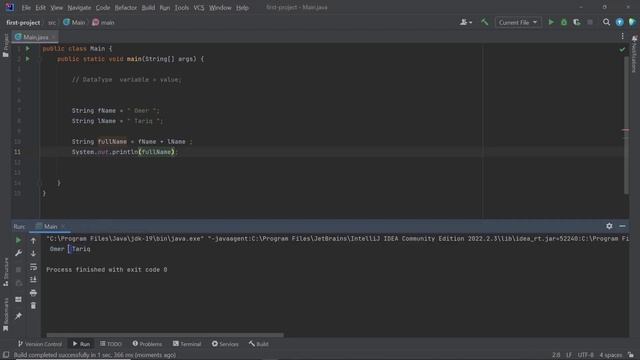The width and height of the screenshot is (640, 360).
Task: Open the Tools menu
Action: (x=182, y=7)
